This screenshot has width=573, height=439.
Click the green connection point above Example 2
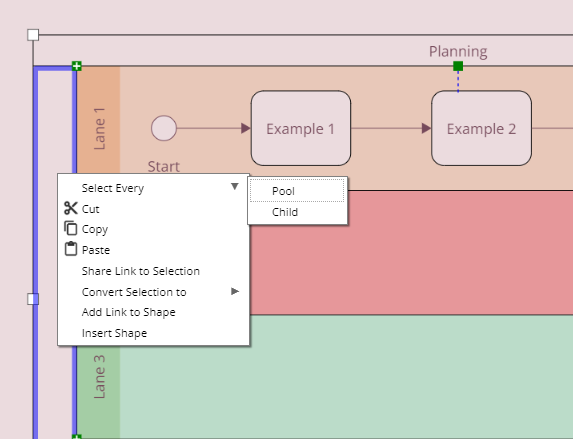[x=458, y=66]
